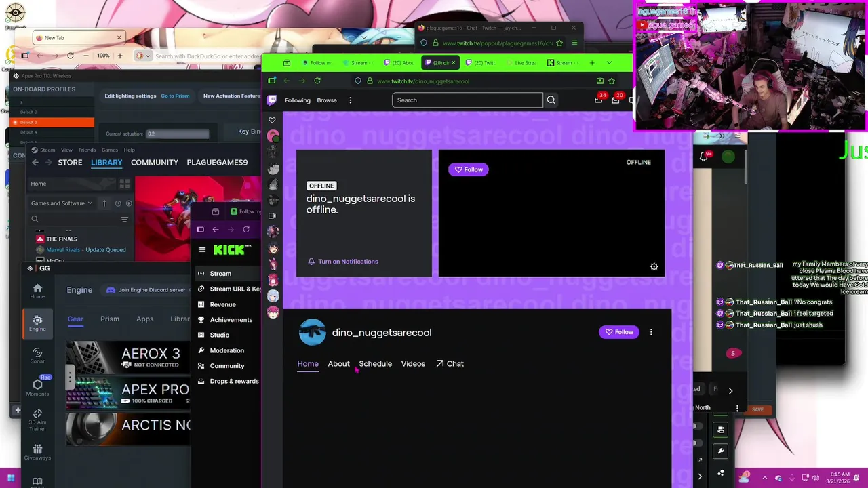Click the Steam back navigation arrow
This screenshot has width=868, height=488.
[36, 163]
